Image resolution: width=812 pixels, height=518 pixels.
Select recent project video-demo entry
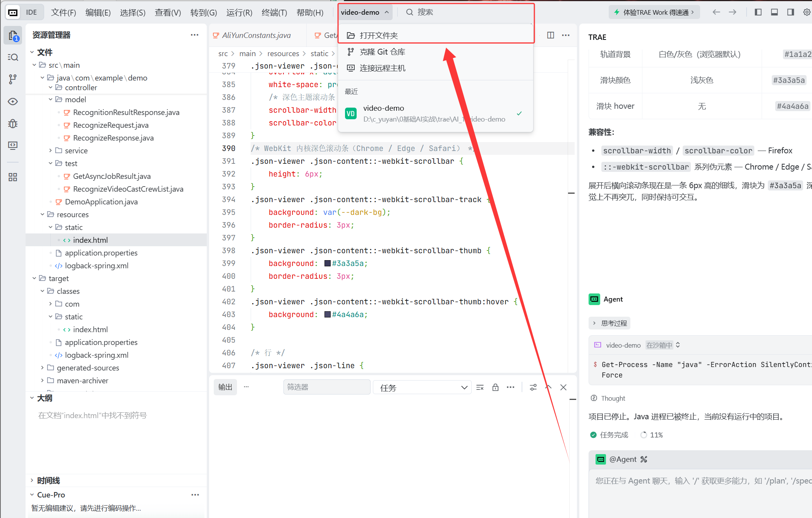coord(436,113)
